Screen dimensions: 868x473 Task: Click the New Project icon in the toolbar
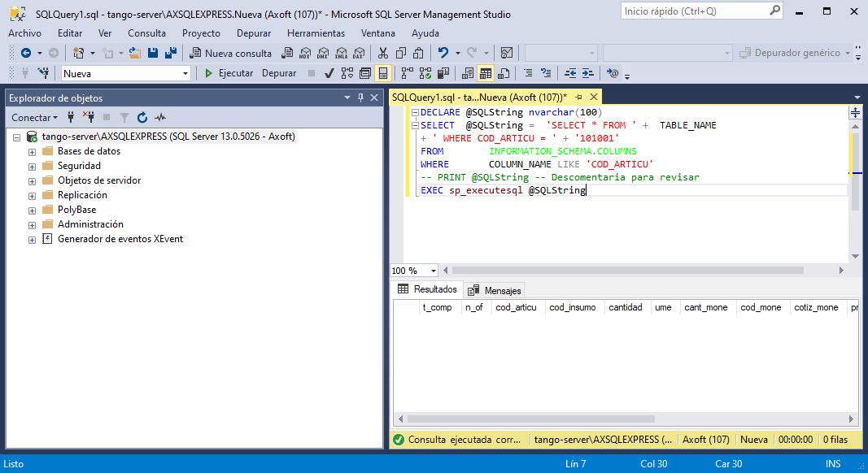[79, 53]
